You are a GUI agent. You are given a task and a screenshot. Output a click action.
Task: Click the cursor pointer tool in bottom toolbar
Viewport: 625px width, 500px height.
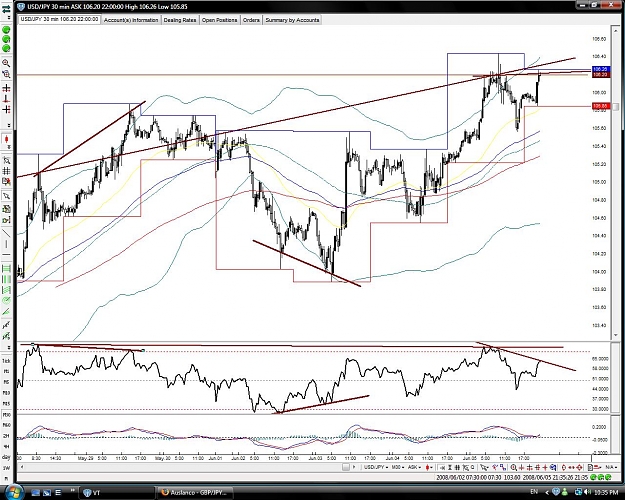click(x=484, y=467)
